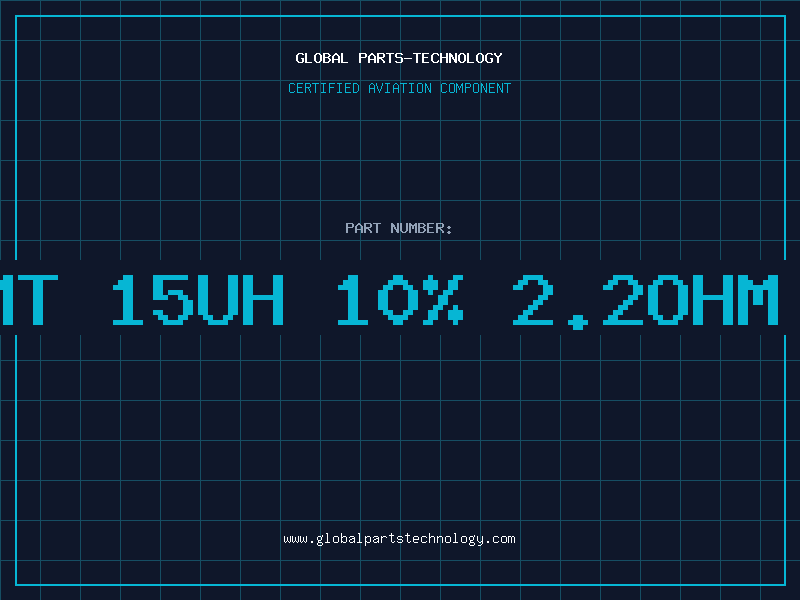
Task: Click the digit 15 in the part number
Action: point(152,299)
